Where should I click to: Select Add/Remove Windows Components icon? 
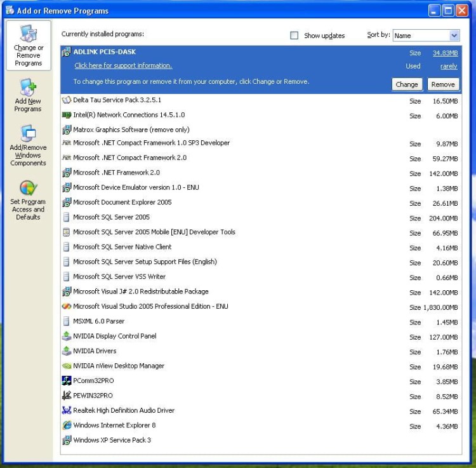point(28,133)
